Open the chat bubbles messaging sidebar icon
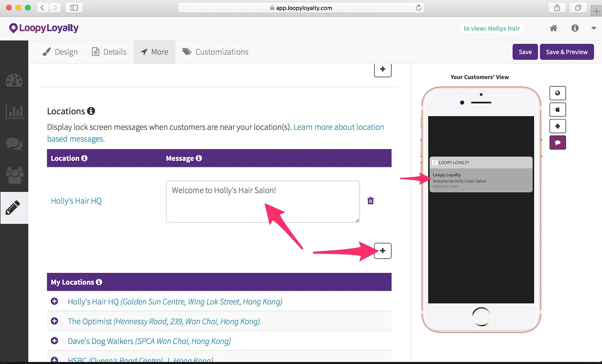Viewport: 602px width, 364px height. (14, 143)
